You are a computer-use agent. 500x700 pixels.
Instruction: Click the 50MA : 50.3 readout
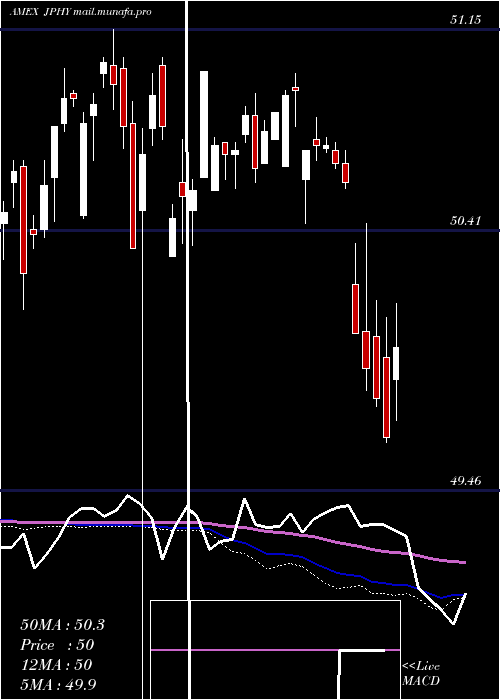[62, 625]
